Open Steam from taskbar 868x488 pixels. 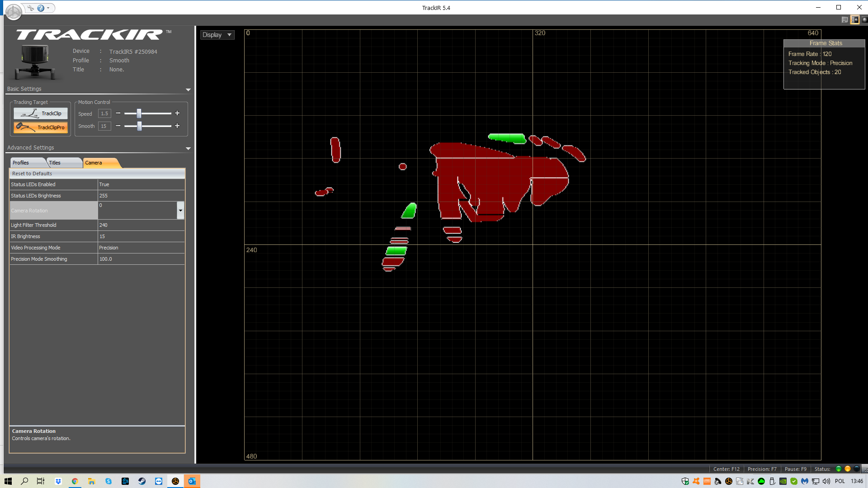[x=142, y=481]
